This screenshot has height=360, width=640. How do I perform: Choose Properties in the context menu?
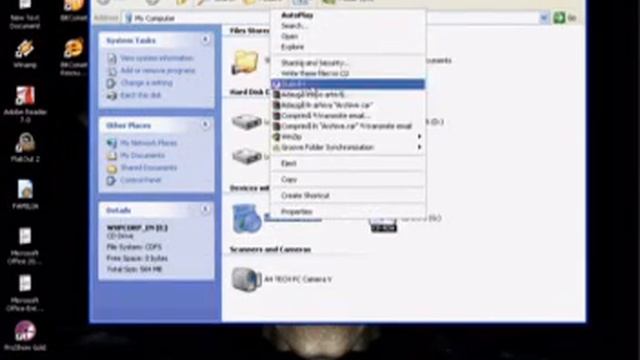348,212
